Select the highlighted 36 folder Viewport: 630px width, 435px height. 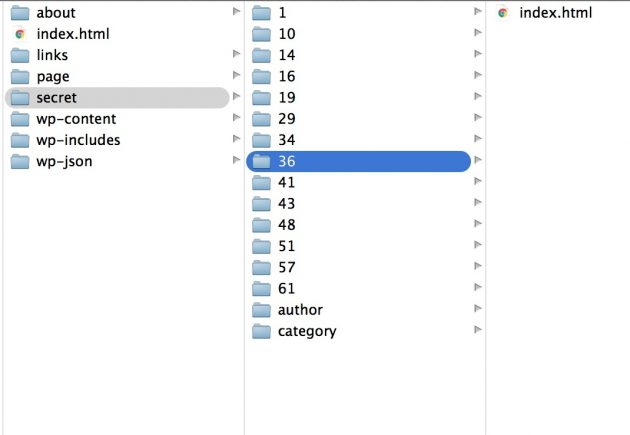pyautogui.click(x=358, y=161)
